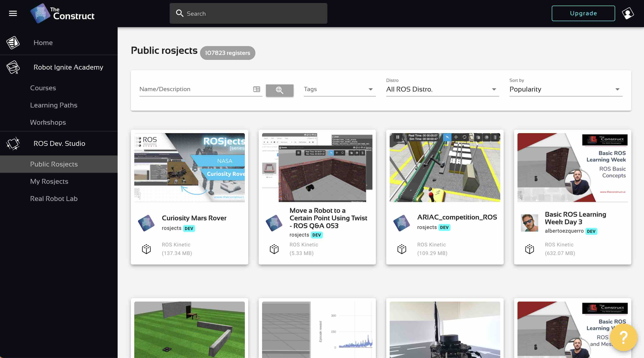Open Basic ROS Learning Week Day 3 title
The height and width of the screenshot is (358, 644).
[575, 218]
